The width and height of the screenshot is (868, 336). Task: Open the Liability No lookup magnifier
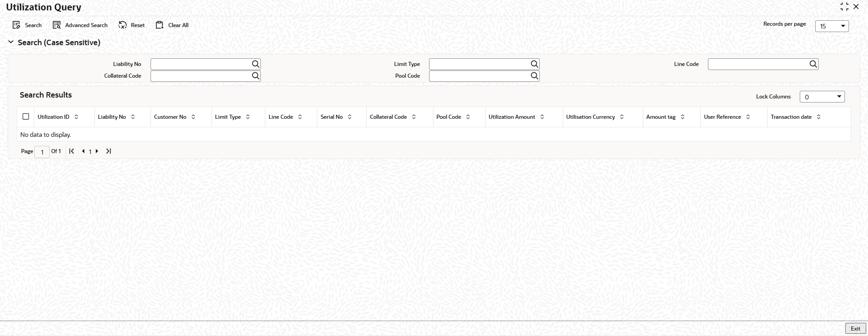[255, 64]
